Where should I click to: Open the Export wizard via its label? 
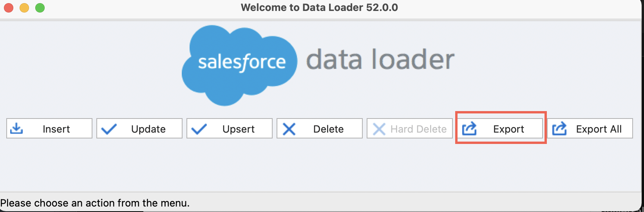point(508,129)
